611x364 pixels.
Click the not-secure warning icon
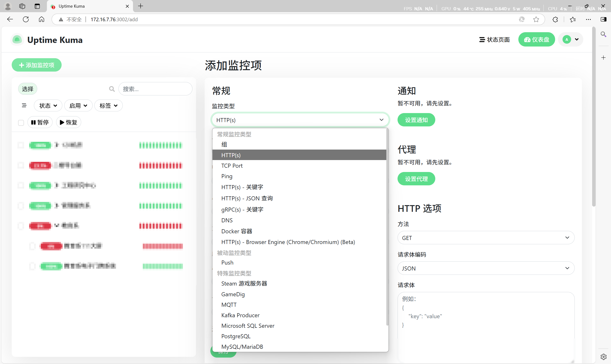61,19
